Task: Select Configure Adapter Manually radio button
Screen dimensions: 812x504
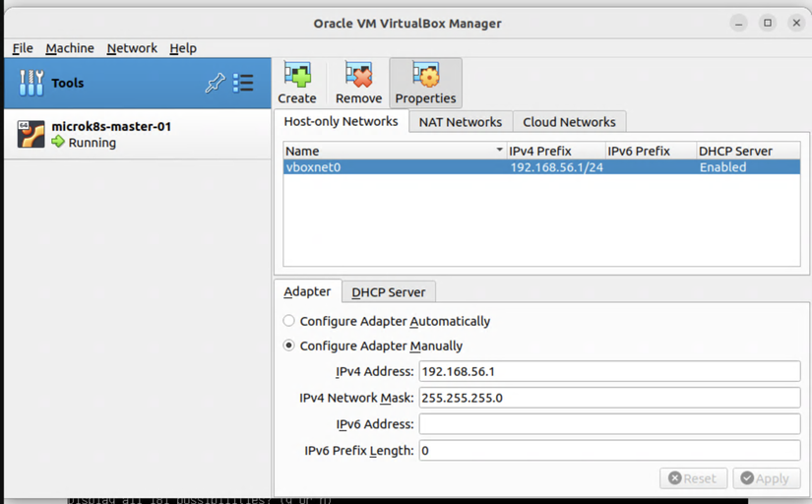Action: click(288, 345)
